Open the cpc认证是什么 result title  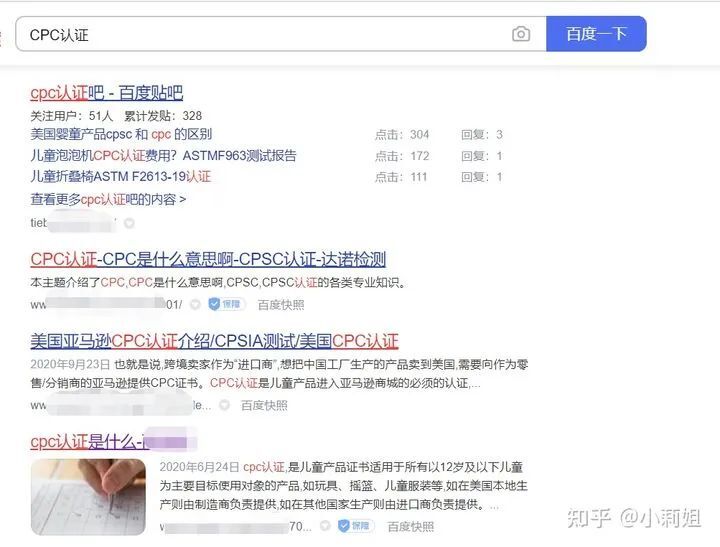[x=113, y=442]
